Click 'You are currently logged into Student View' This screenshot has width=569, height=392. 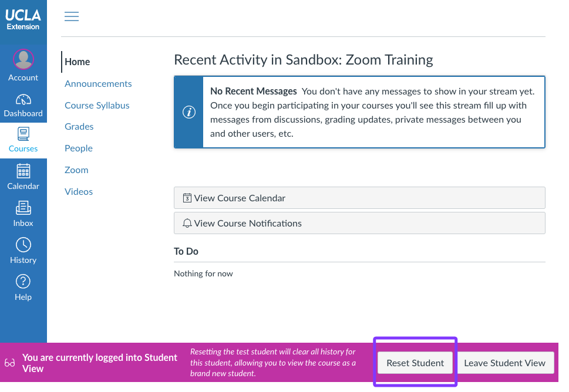coord(100,363)
